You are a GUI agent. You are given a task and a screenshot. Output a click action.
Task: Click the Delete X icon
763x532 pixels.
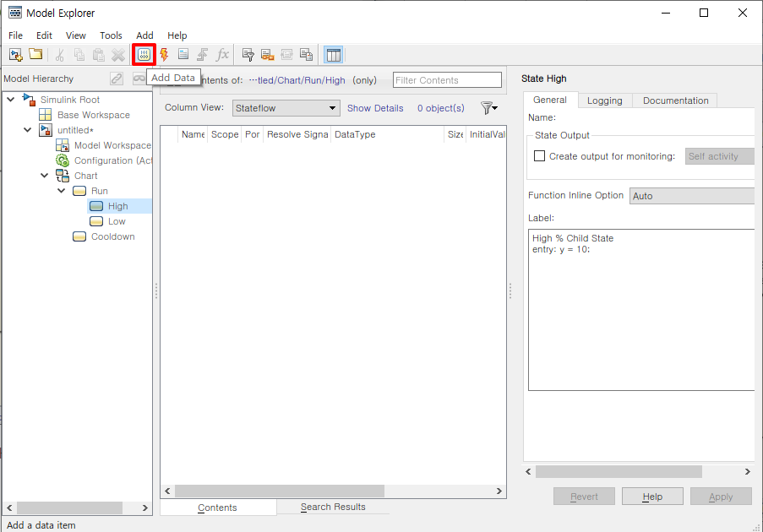(118, 54)
